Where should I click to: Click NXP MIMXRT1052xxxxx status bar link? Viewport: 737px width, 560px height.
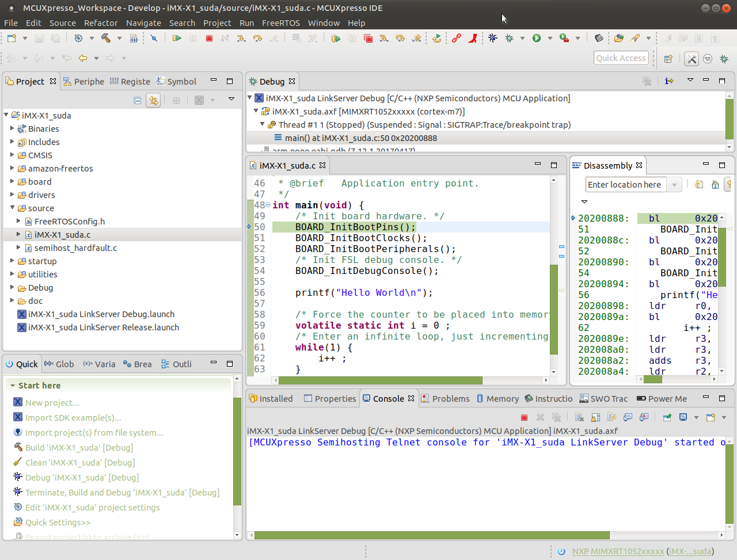click(618, 551)
